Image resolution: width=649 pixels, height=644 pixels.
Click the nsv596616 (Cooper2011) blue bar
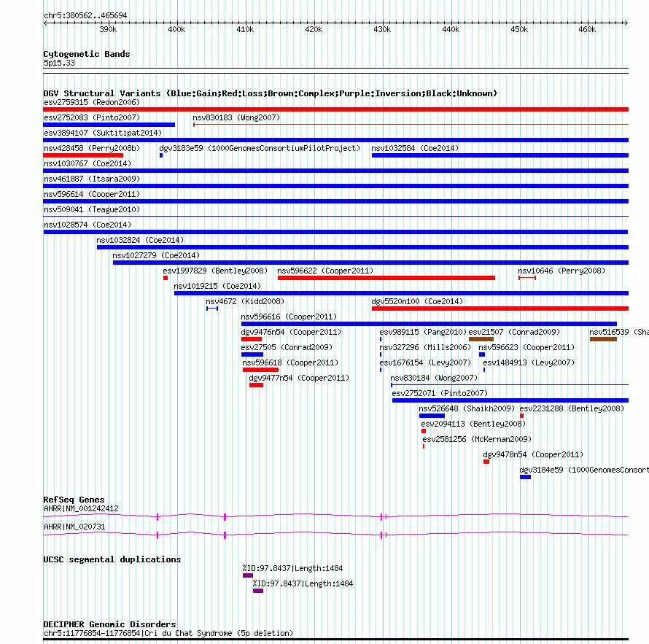[x=429, y=324]
